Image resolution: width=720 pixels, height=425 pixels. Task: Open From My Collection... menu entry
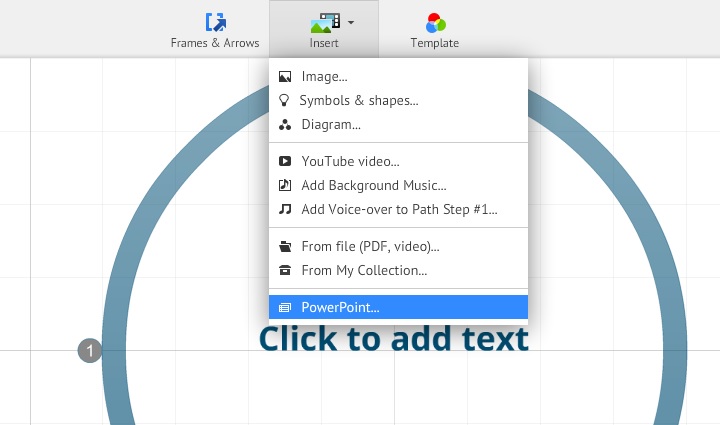click(x=364, y=270)
